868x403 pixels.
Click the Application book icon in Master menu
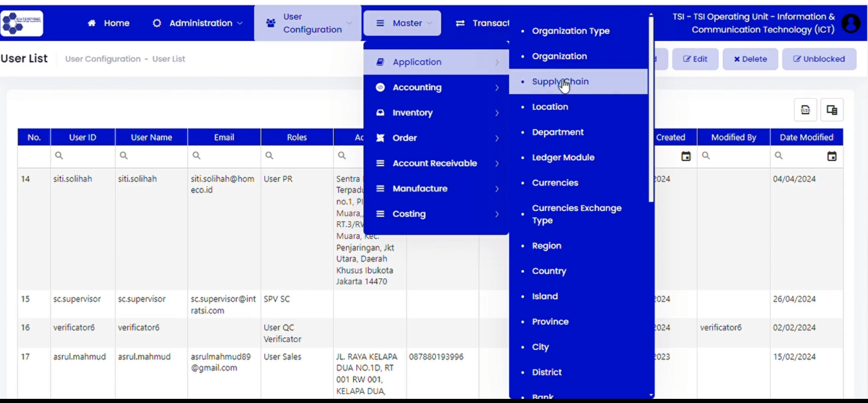(x=380, y=62)
